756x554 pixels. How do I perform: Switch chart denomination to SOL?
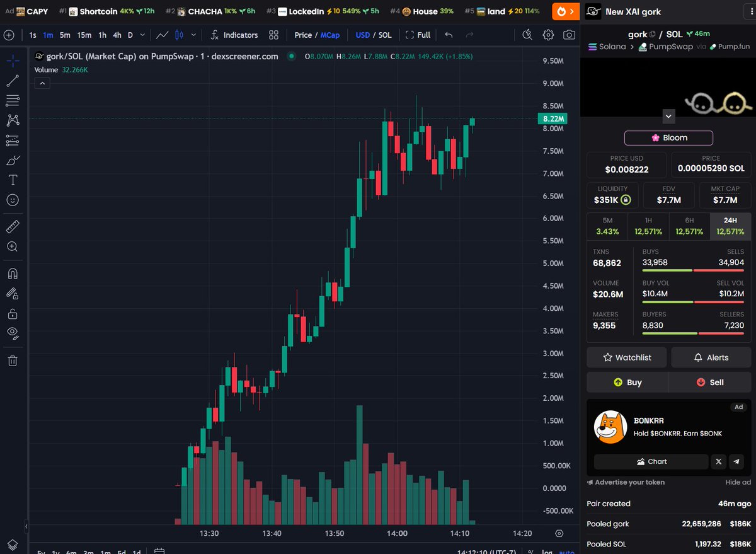tap(384, 35)
